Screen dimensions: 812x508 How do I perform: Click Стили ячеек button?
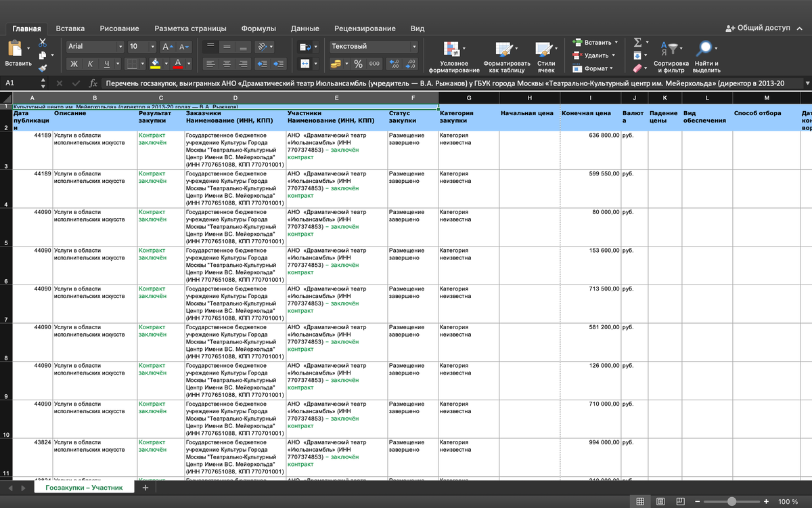(x=546, y=57)
